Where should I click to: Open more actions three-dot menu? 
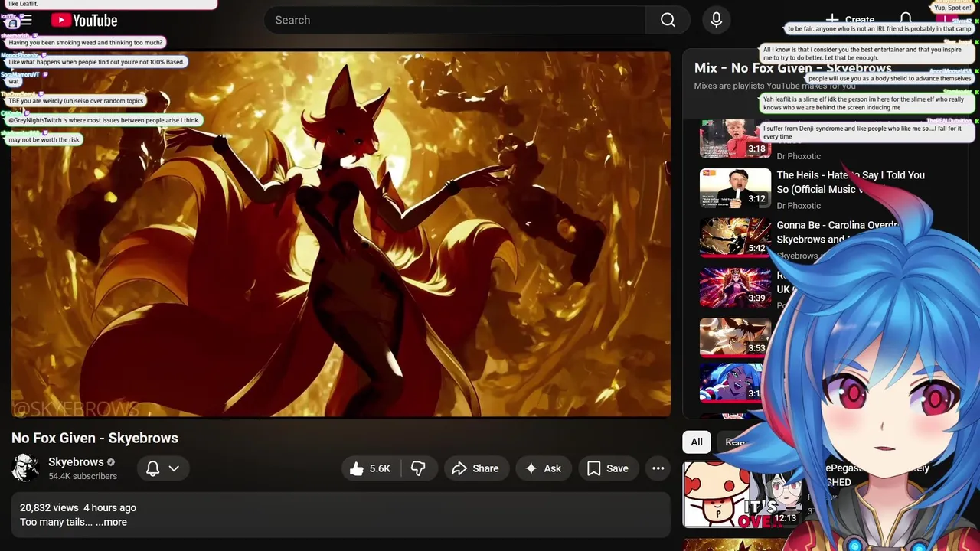pyautogui.click(x=658, y=468)
